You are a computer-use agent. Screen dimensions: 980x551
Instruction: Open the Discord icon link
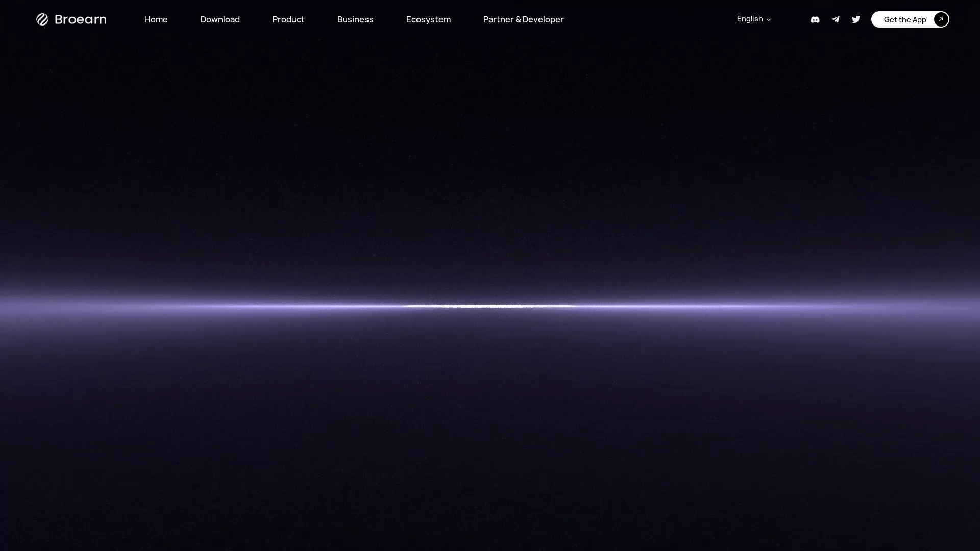815,19
